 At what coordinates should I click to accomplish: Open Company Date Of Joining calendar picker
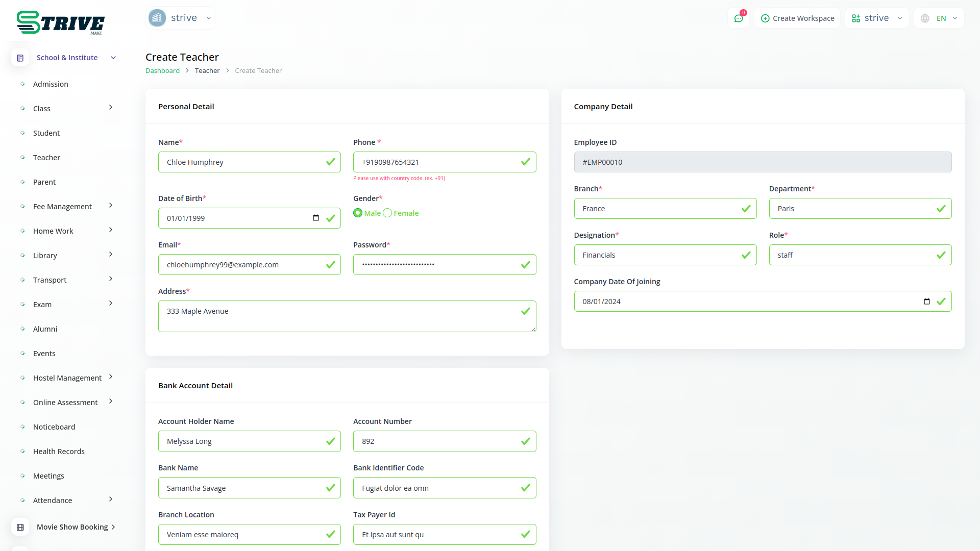coord(927,301)
